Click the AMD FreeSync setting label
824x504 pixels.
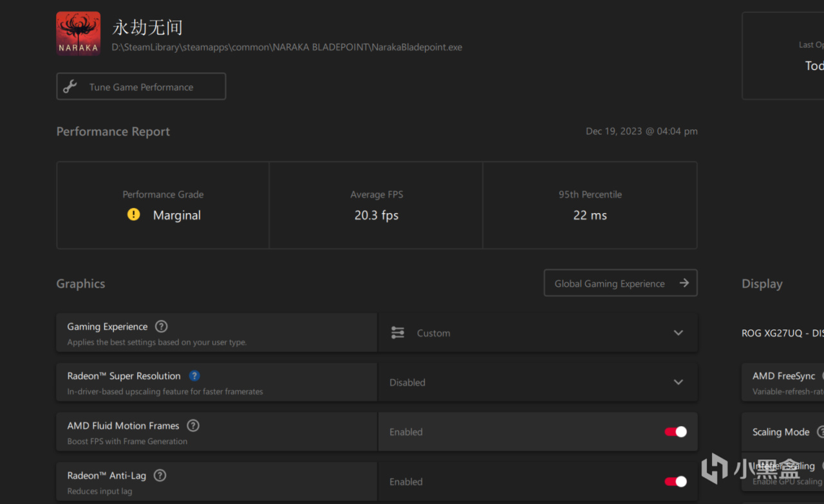click(x=784, y=376)
